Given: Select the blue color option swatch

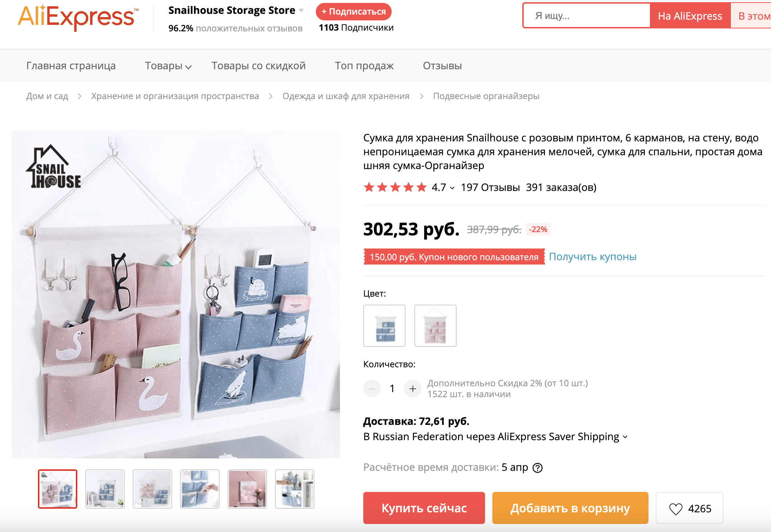Looking at the screenshot, I should coord(384,326).
